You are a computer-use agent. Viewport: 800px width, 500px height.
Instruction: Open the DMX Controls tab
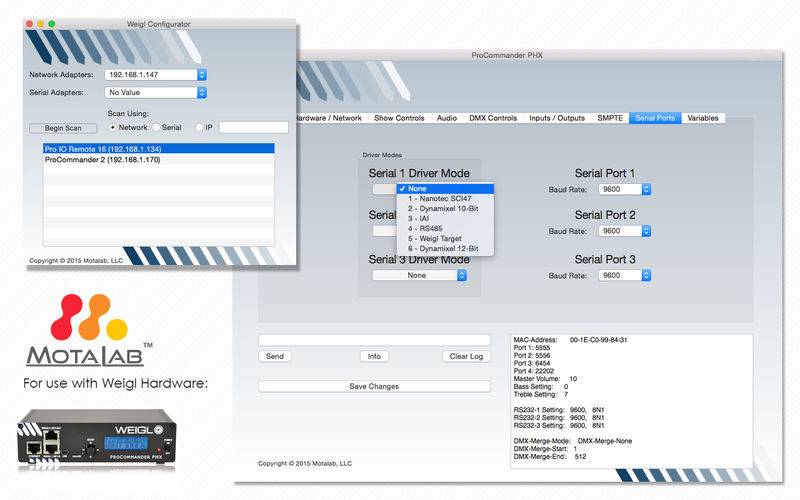493,118
